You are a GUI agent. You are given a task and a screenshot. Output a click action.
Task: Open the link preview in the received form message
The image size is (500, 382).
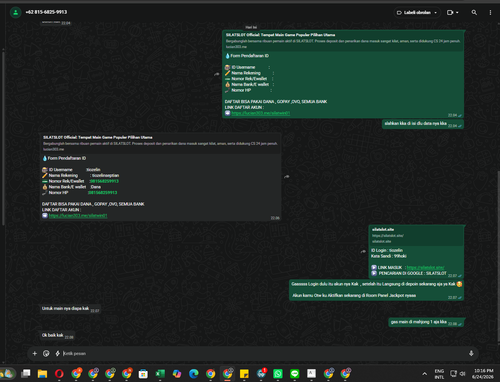pyautogui.click(x=160, y=143)
